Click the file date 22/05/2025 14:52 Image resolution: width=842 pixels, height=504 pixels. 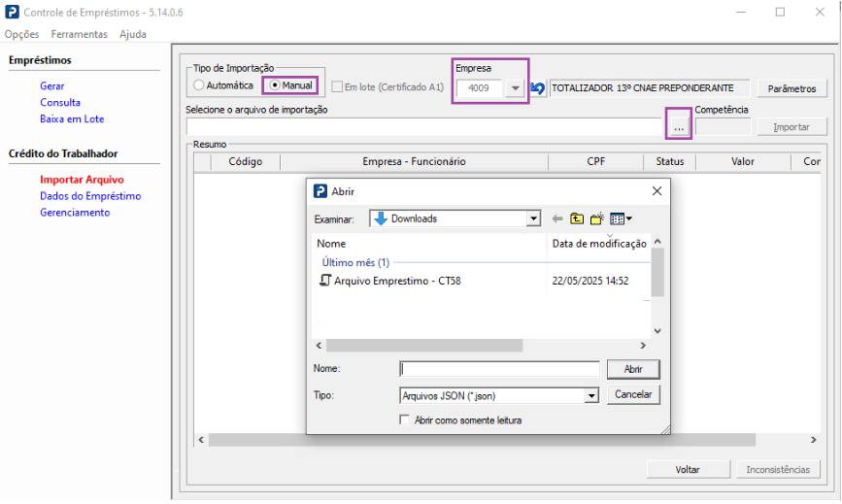tap(590, 281)
